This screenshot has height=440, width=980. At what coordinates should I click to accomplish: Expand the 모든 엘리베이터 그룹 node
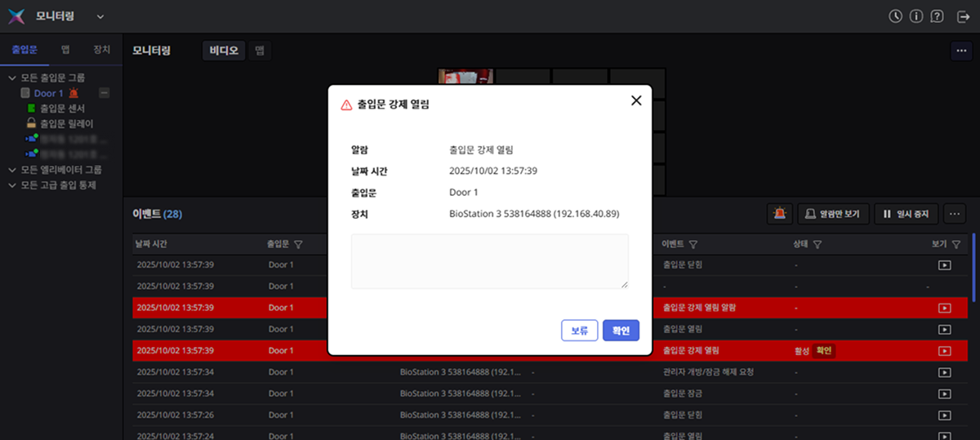coord(12,170)
